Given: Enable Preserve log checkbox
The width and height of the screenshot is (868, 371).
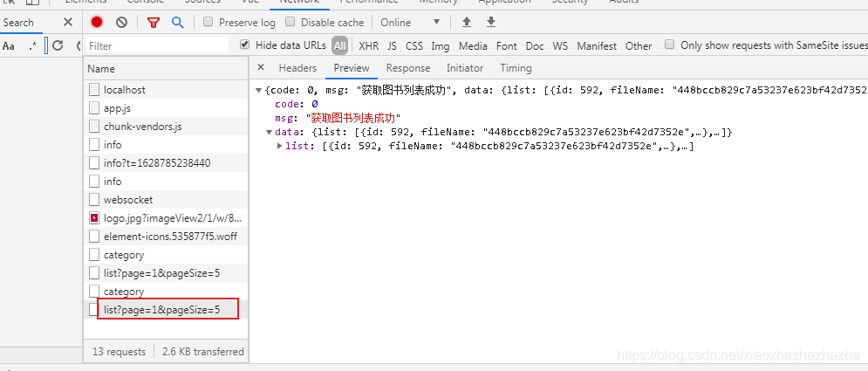Looking at the screenshot, I should [x=208, y=22].
